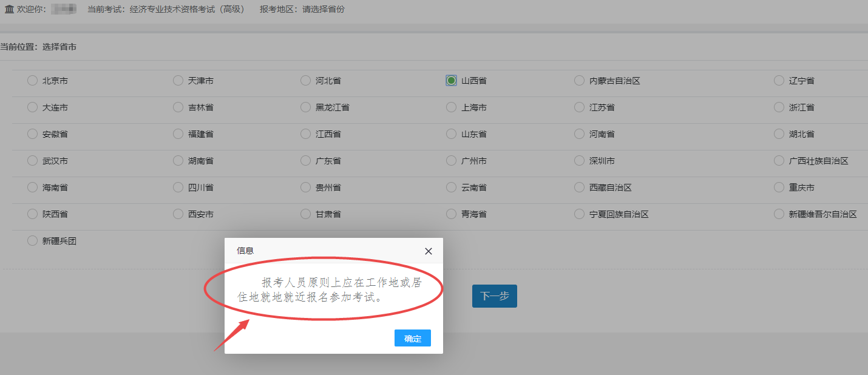This screenshot has height=375, width=868.
Task: Click the 请选择省份 region text
Action: (x=323, y=10)
